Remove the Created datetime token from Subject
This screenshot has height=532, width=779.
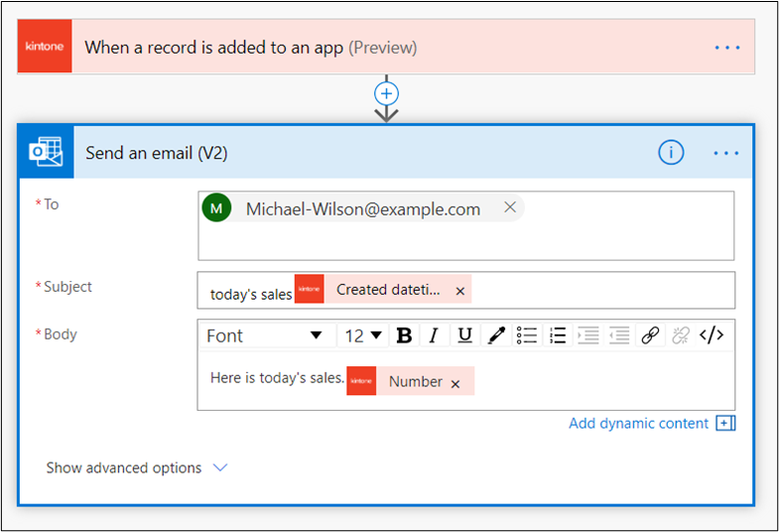(459, 291)
